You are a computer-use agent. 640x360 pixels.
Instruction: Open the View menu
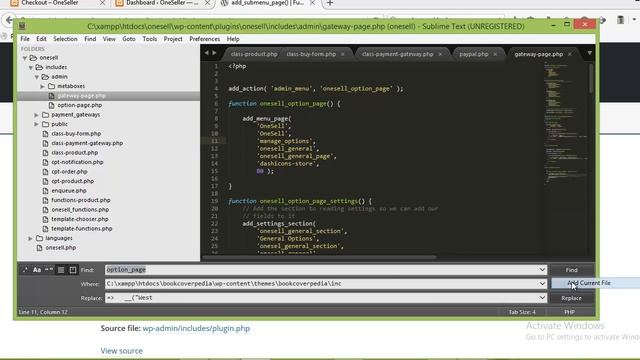point(109,39)
